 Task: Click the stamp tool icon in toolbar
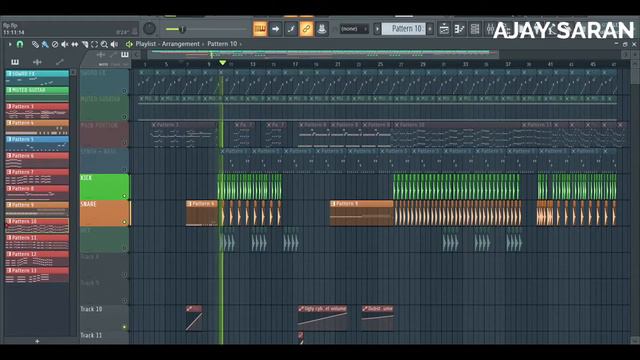[x=322, y=29]
